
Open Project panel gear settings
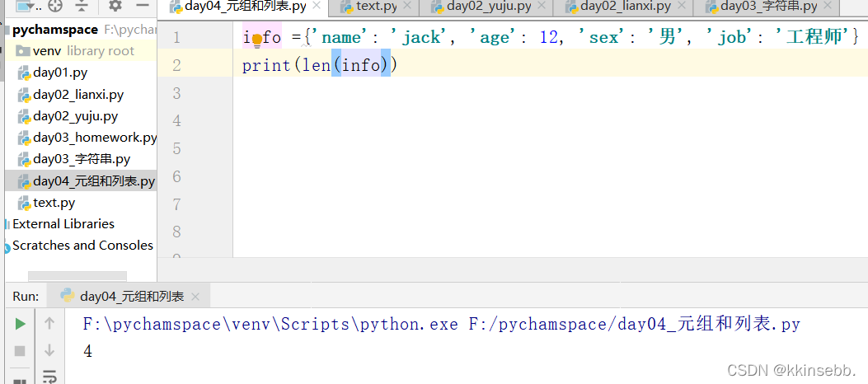pyautogui.click(x=115, y=6)
